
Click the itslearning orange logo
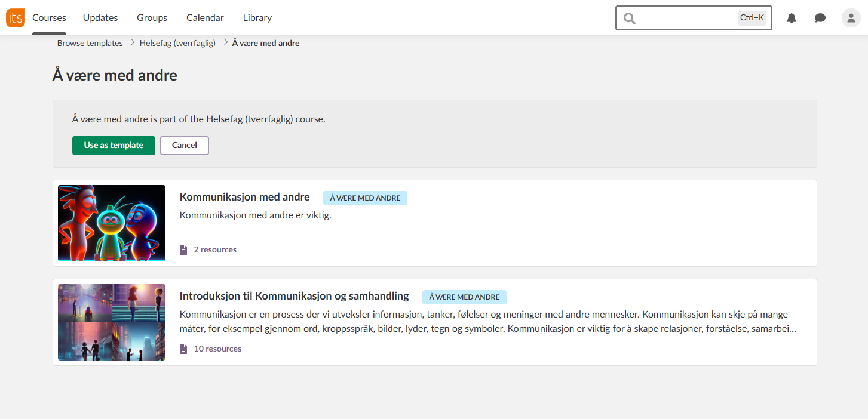click(x=16, y=18)
